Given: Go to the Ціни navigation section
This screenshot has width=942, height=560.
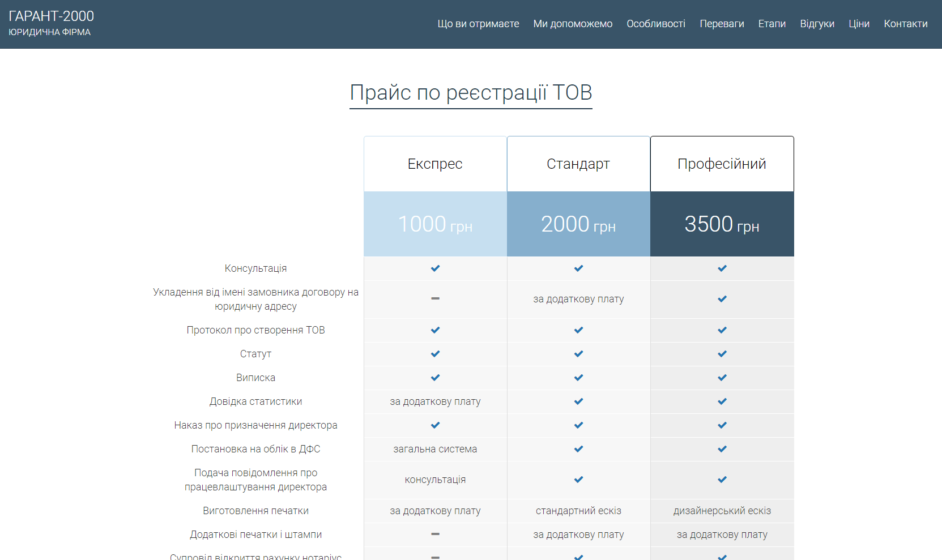Looking at the screenshot, I should [x=859, y=24].
